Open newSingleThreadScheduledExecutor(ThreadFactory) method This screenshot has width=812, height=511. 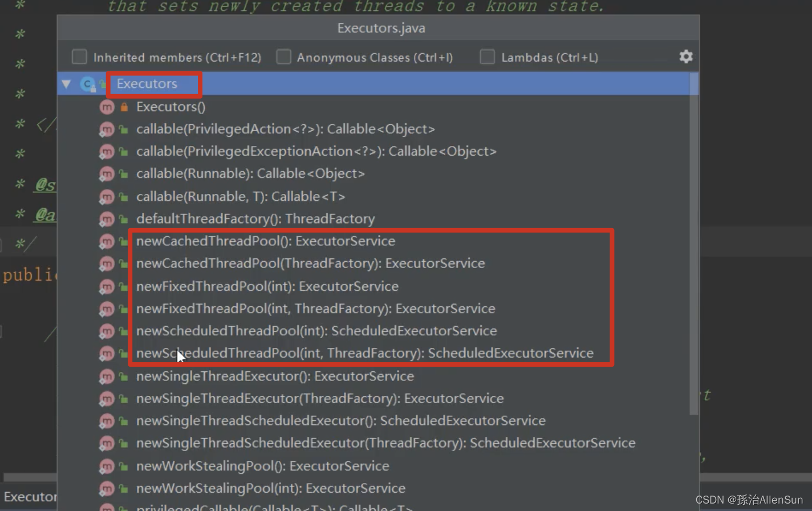pos(385,443)
